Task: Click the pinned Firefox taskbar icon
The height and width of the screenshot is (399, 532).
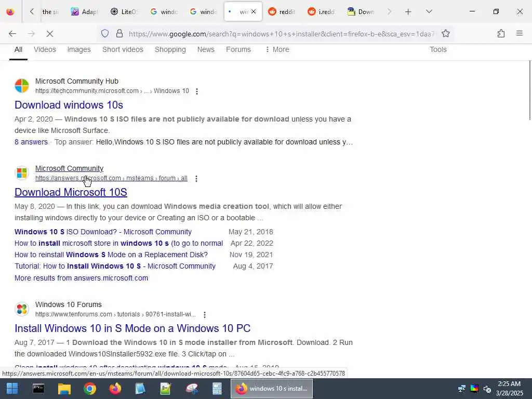Action: 115,389
